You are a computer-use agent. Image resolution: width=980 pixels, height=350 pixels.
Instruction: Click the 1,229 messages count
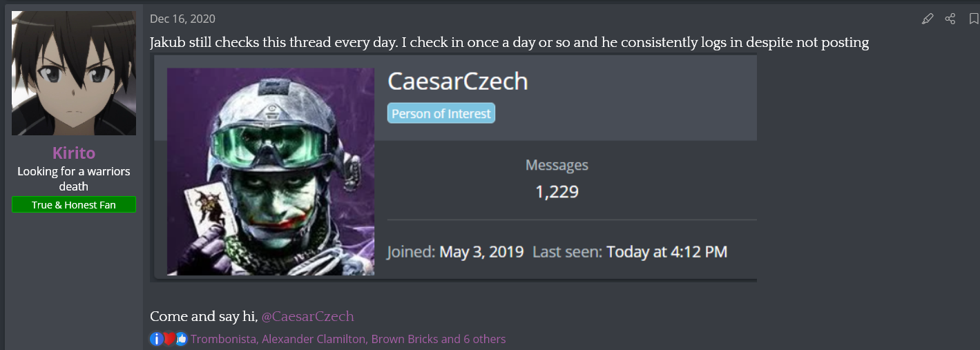(557, 191)
